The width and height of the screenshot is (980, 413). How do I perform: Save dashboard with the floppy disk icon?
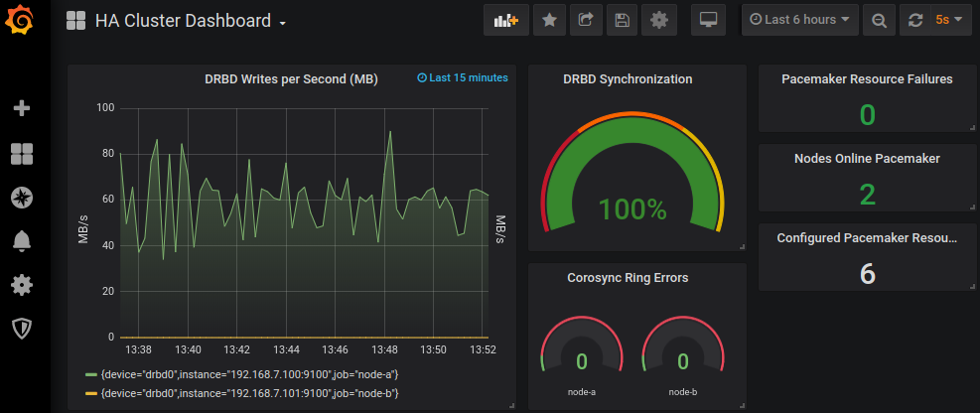click(x=622, y=20)
